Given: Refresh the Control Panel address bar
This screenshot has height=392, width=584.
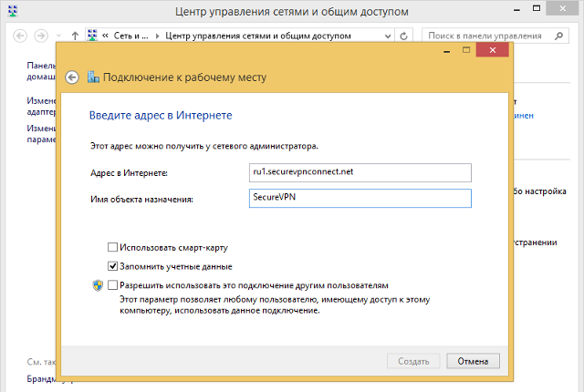Looking at the screenshot, I should coord(403,36).
